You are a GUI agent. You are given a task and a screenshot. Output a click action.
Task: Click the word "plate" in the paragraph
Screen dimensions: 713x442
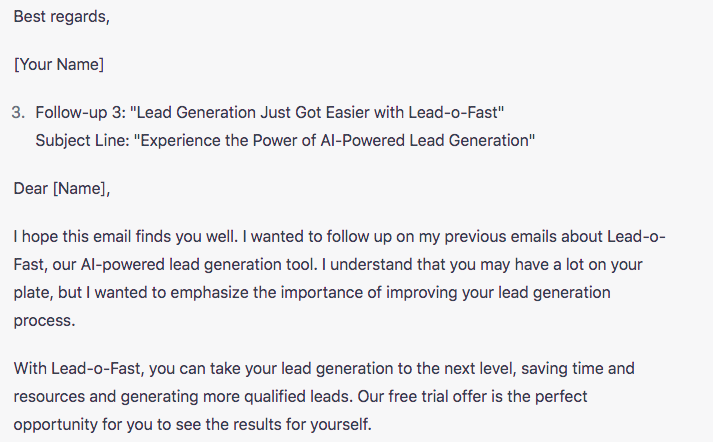click(x=32, y=293)
